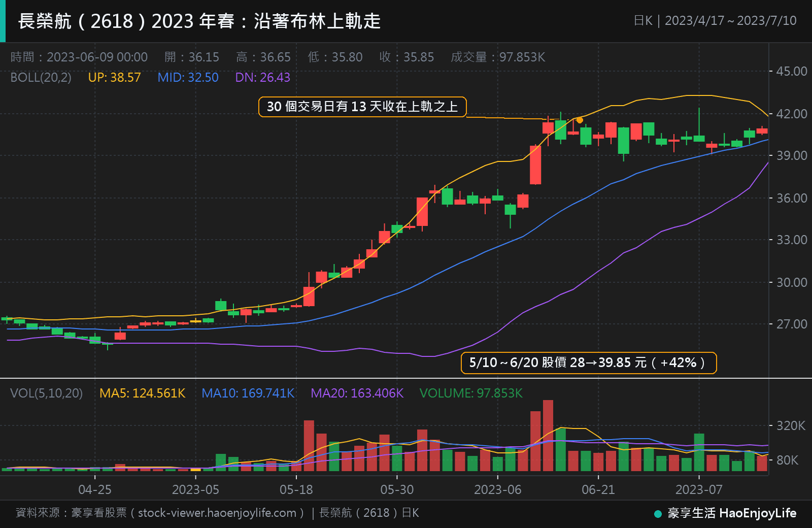The image size is (812, 528).
Task: Select the lower band value DN: 26.43
Action: (x=262, y=77)
